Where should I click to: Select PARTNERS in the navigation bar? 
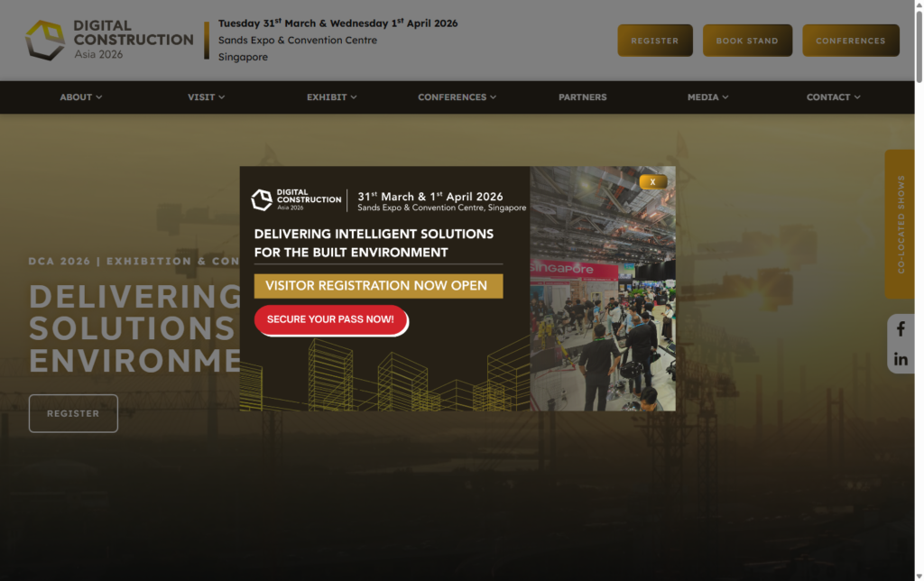pyautogui.click(x=582, y=97)
